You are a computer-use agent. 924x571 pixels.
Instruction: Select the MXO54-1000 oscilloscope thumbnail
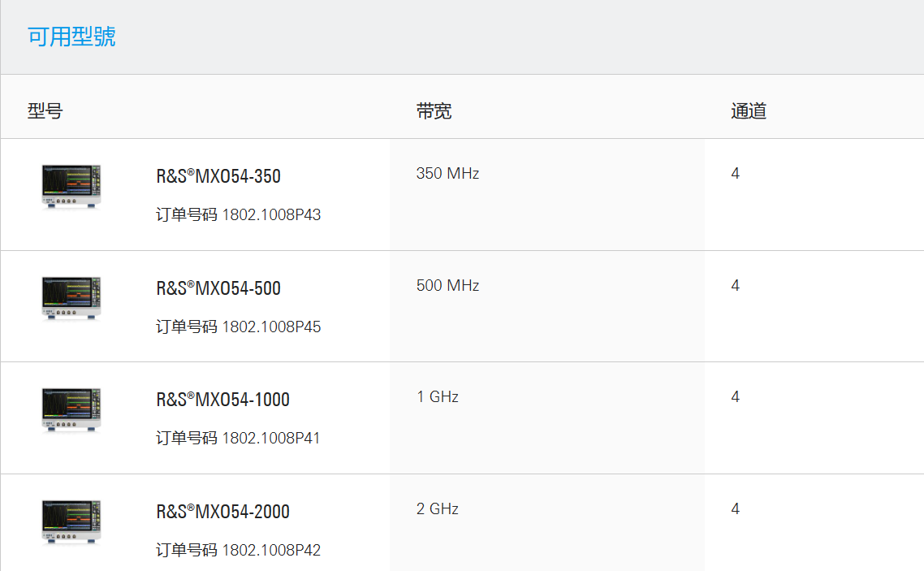coord(71,409)
